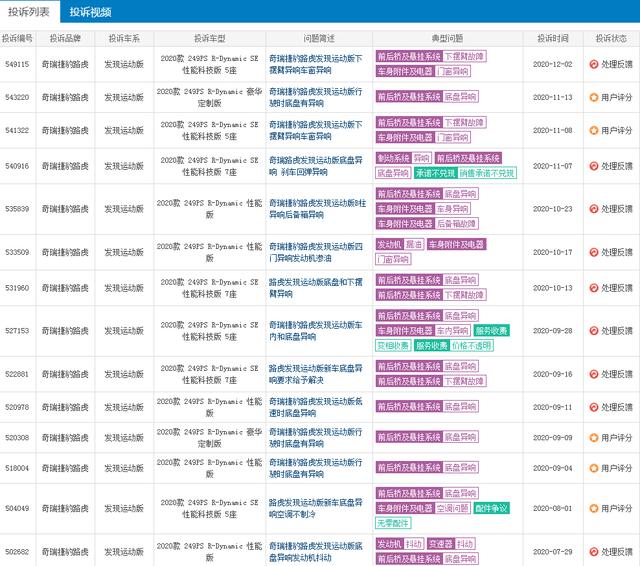Image resolution: width=640 pixels, height=566 pixels.
Task: Open complaint link B柱异响后备箱异响
Action: (318, 209)
